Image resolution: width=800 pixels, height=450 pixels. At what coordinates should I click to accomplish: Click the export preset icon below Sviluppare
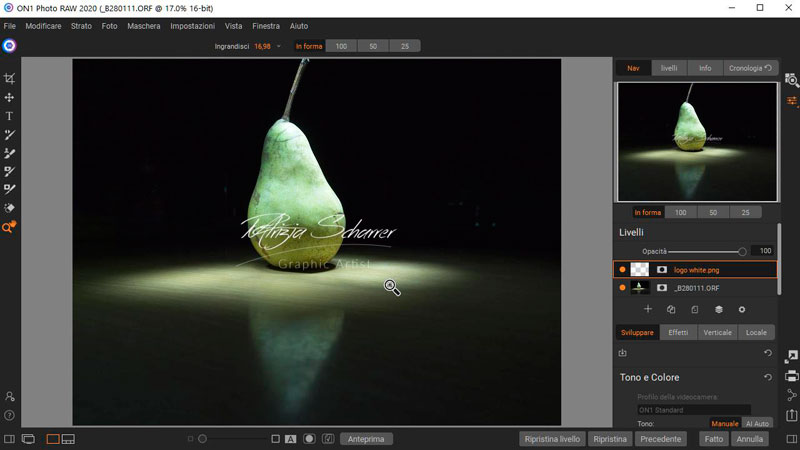[622, 353]
